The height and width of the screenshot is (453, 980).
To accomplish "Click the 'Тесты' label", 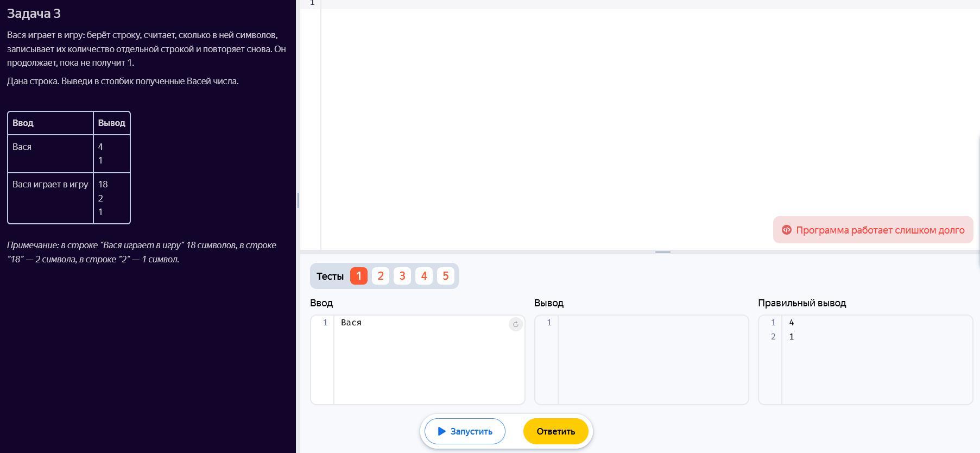I will point(330,276).
